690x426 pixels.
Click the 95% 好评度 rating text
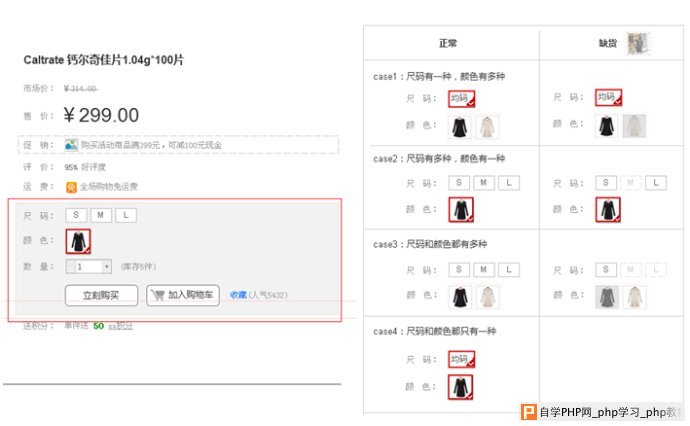click(x=85, y=167)
